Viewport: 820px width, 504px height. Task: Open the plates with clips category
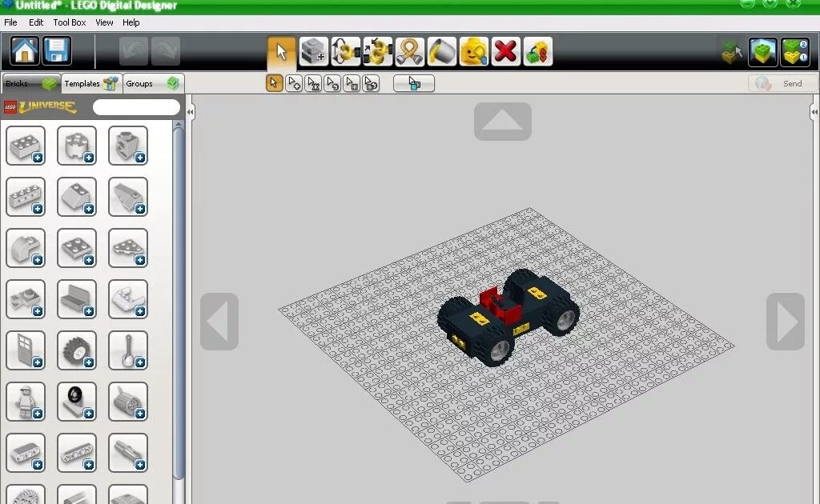(26, 299)
